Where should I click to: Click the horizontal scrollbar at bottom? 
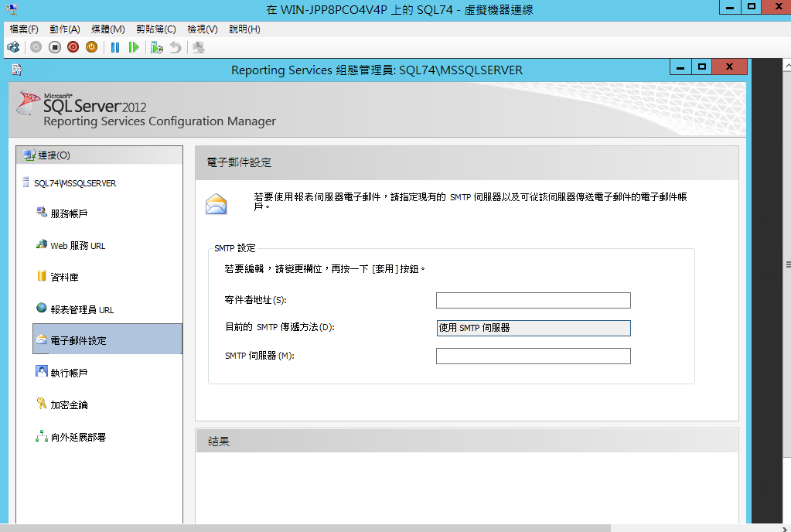pyautogui.click(x=305, y=528)
